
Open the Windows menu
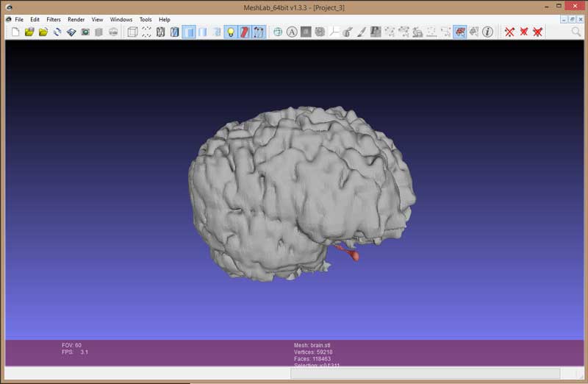121,19
